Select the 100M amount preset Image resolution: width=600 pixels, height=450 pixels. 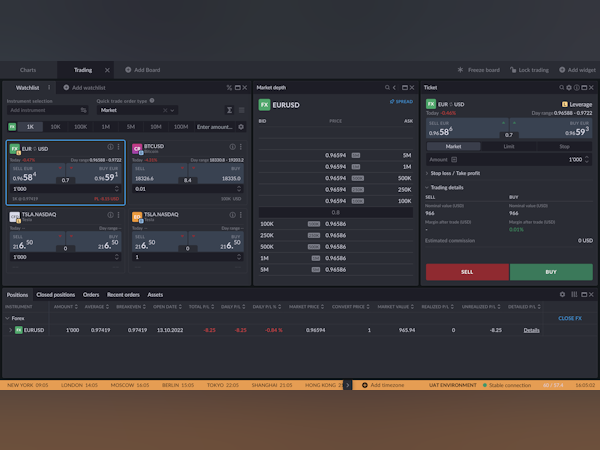[x=181, y=127]
